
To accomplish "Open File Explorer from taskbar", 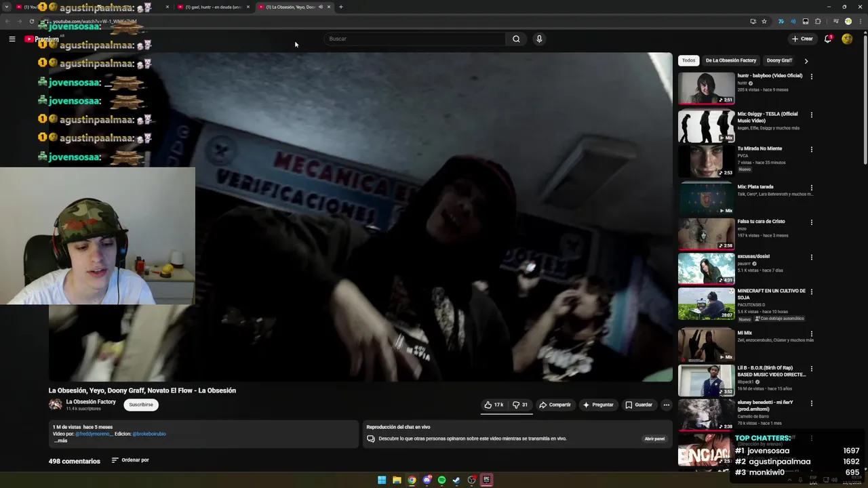I will pyautogui.click(x=397, y=480).
